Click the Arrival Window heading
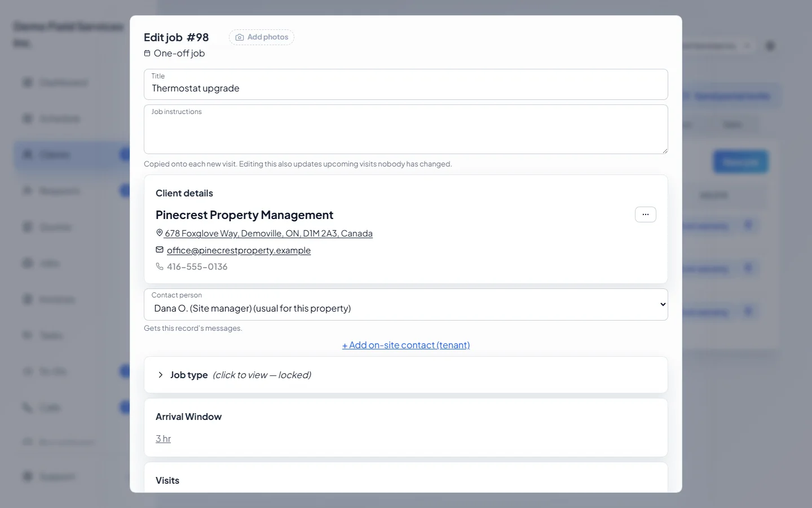Image resolution: width=812 pixels, height=508 pixels. click(189, 417)
